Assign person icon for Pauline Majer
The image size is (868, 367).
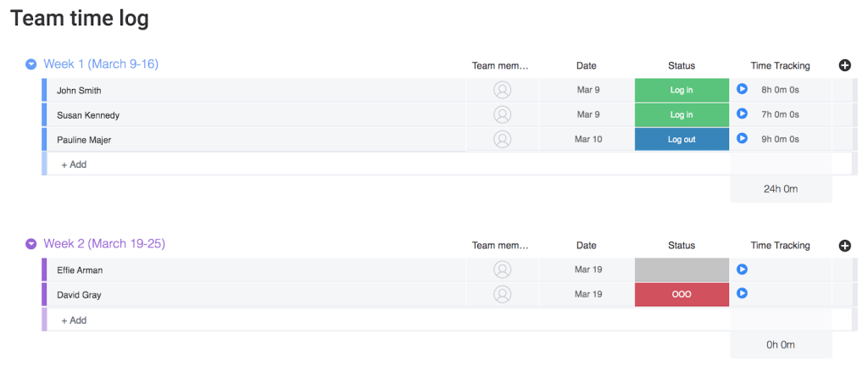click(x=502, y=139)
